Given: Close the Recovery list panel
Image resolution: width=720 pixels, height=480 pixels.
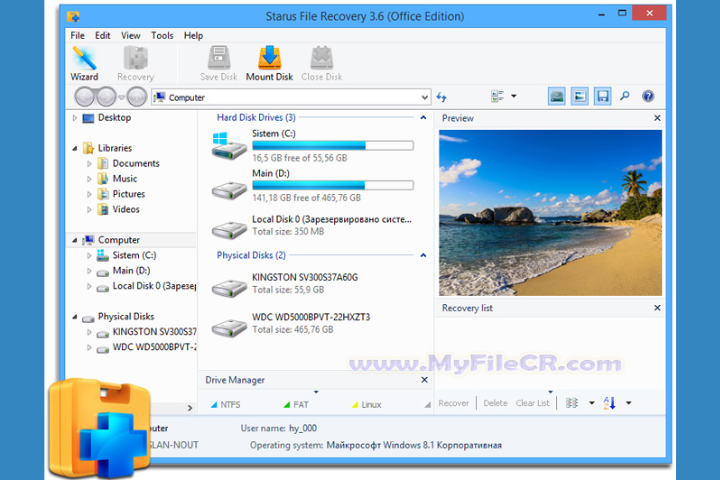Looking at the screenshot, I should click(x=657, y=308).
